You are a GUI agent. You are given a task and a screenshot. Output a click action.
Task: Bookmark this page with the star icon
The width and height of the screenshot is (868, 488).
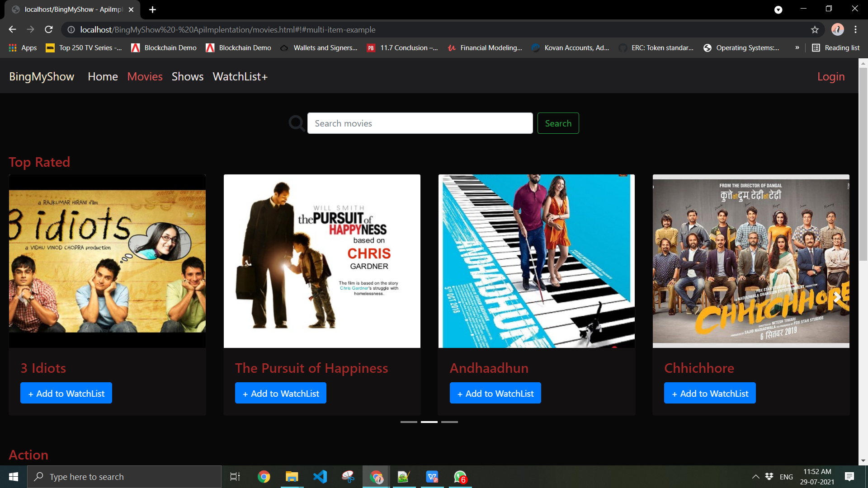point(815,29)
